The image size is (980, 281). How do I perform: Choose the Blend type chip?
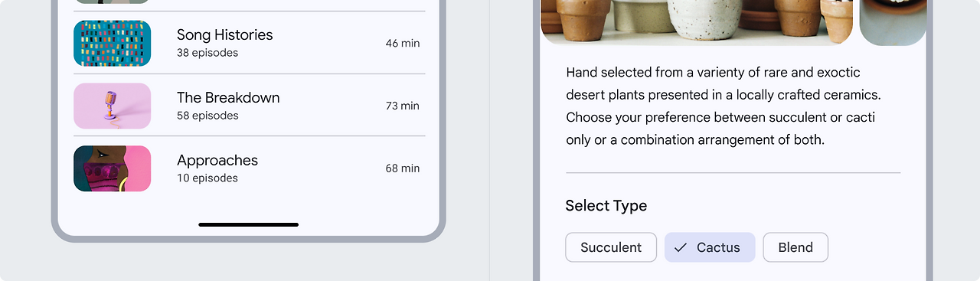pos(795,247)
